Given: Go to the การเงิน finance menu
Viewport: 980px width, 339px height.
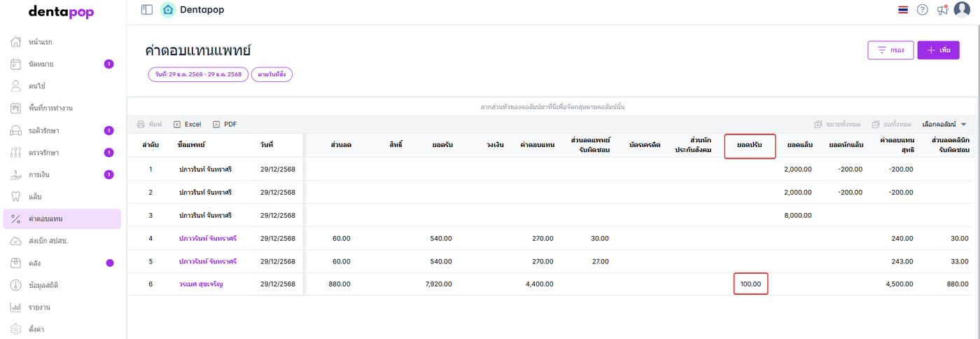Looking at the screenshot, I should coord(39,174).
